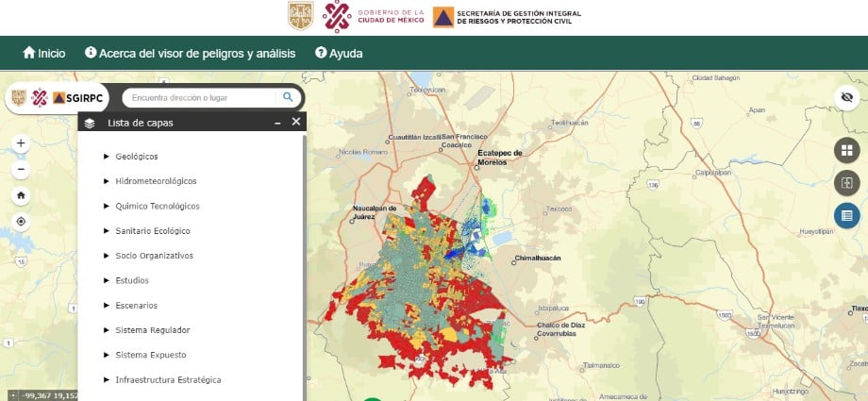This screenshot has width=868, height=401.
Task: Click the Cuautitlán Izcalli map label
Action: tap(414, 137)
